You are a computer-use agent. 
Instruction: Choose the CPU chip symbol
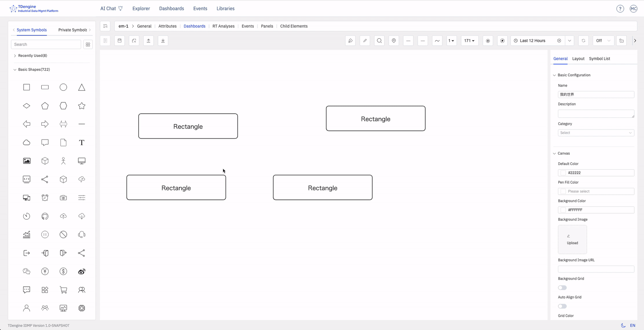[81, 308]
